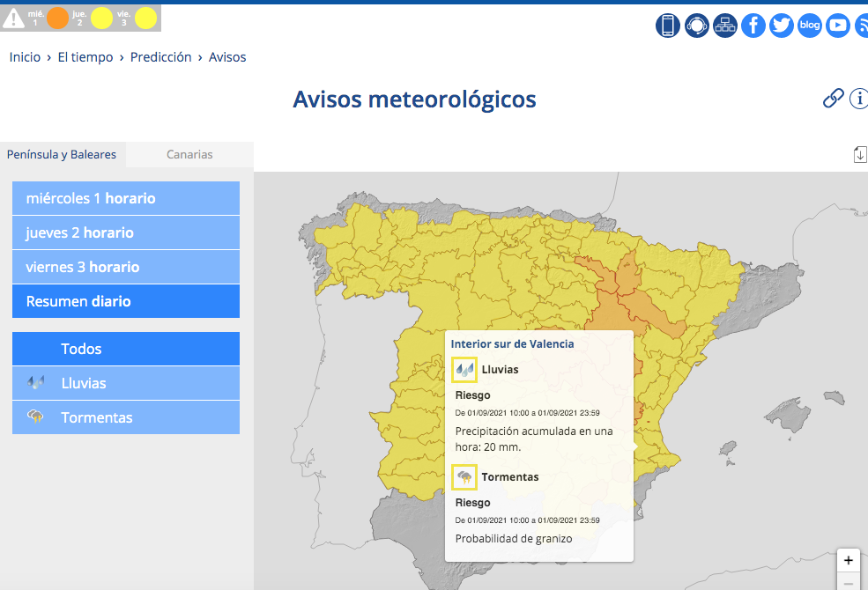Open the YouTube channel icon
Viewport: 868px width, 590px height.
click(837, 26)
